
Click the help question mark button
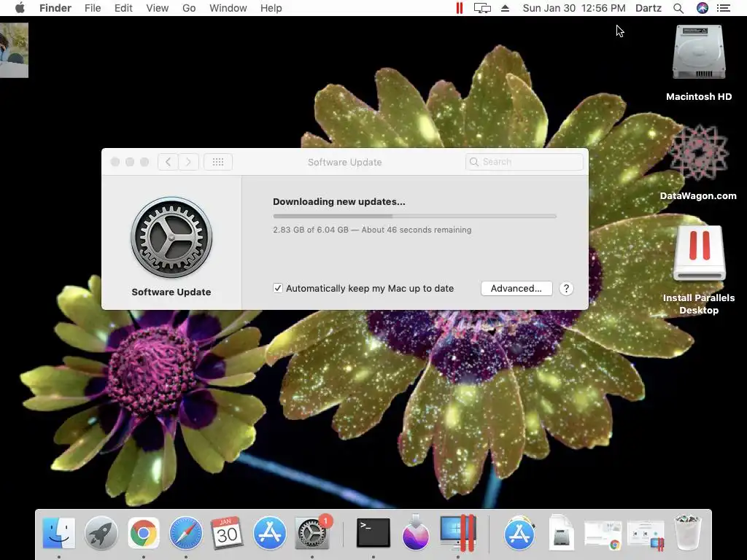pyautogui.click(x=566, y=288)
